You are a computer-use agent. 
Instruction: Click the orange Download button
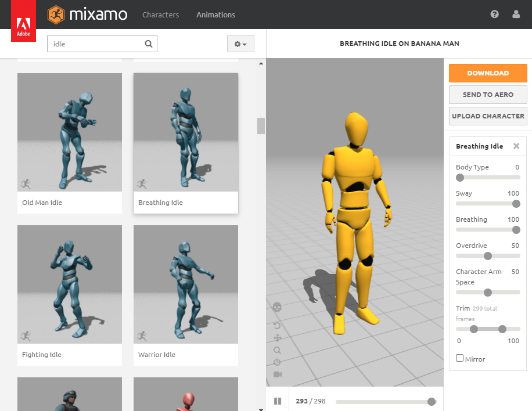[x=488, y=73]
